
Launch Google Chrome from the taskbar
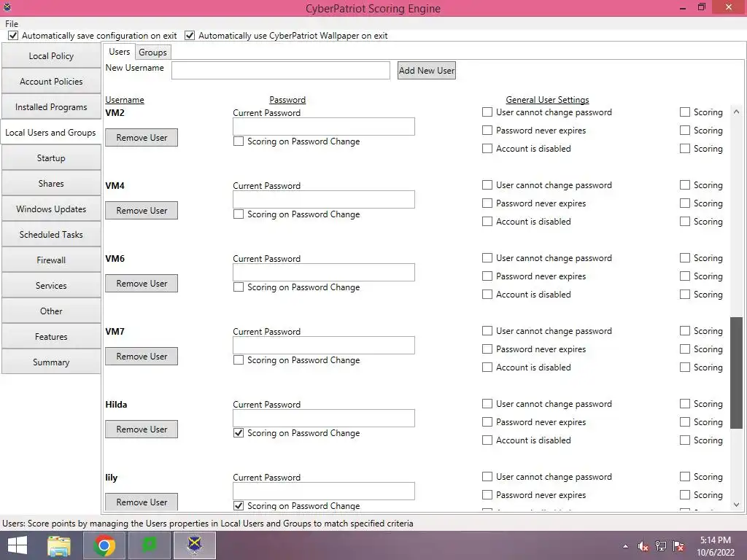[x=104, y=545]
